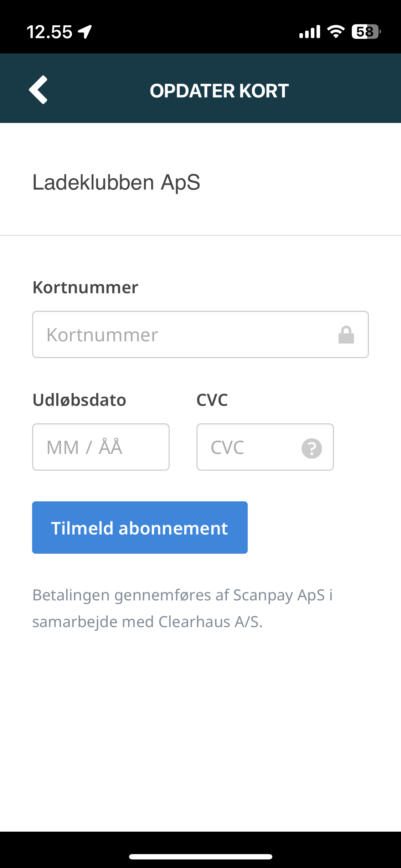401x868 pixels.
Task: Tap the Clearhaus A/S text in footer
Action: pos(210,622)
